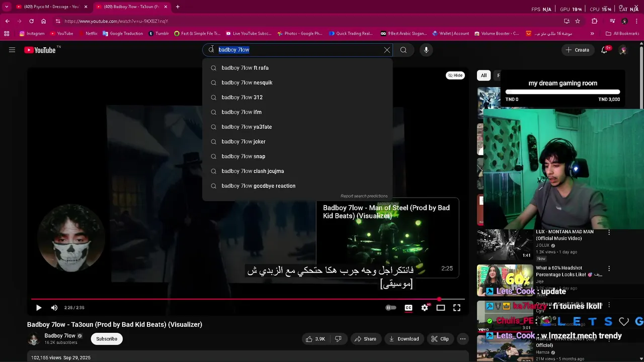Dislike the video
This screenshot has width=644, height=362.
(338, 339)
